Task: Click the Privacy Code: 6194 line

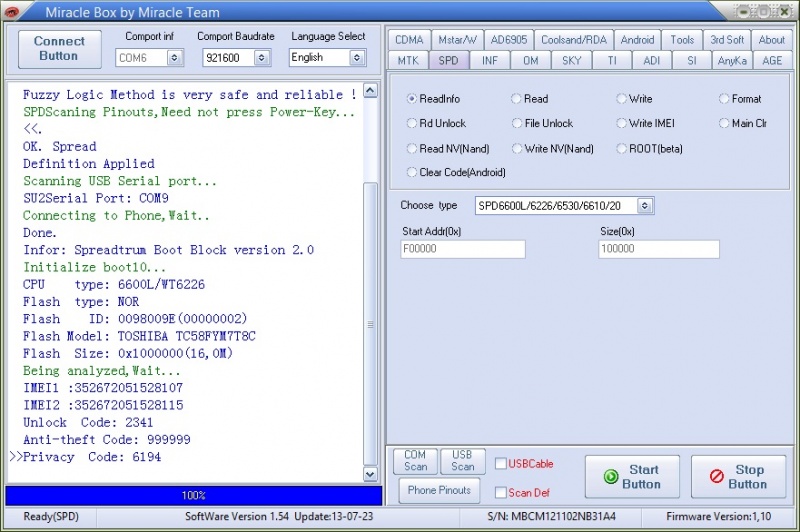Action: [92, 457]
